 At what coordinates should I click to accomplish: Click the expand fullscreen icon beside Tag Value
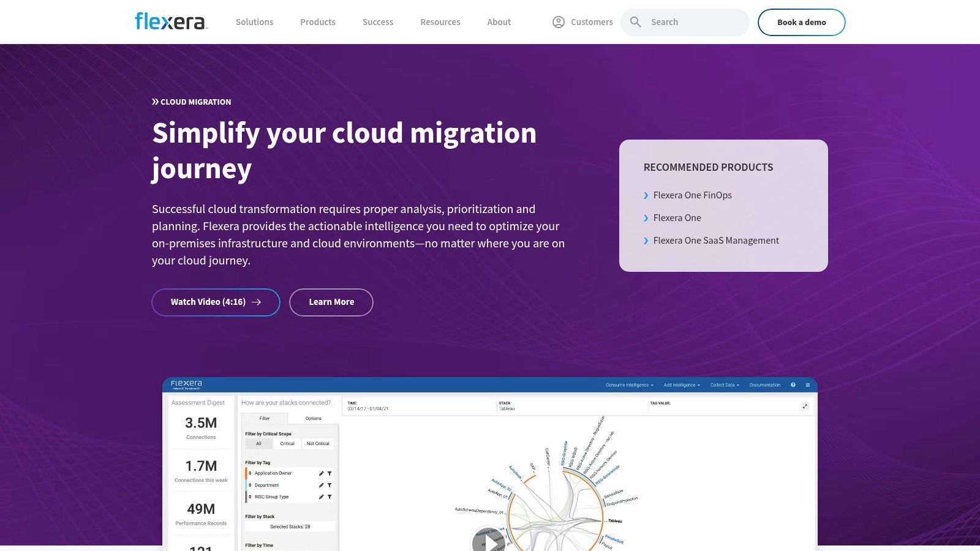coord(805,407)
